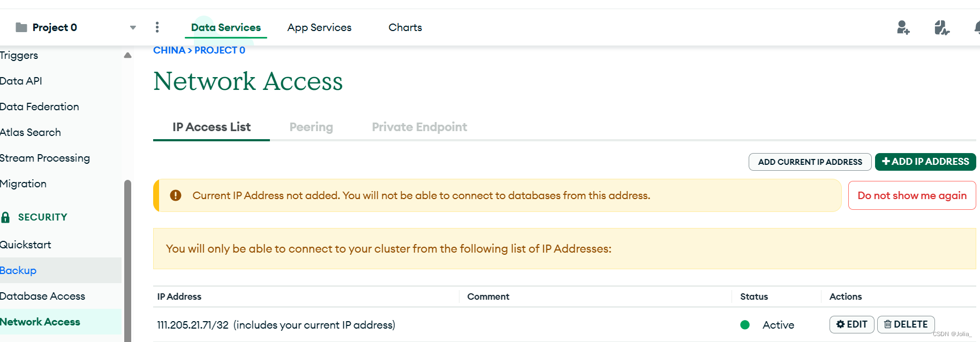980x342 pixels.
Task: Click the green Active status indicator
Action: click(745, 324)
